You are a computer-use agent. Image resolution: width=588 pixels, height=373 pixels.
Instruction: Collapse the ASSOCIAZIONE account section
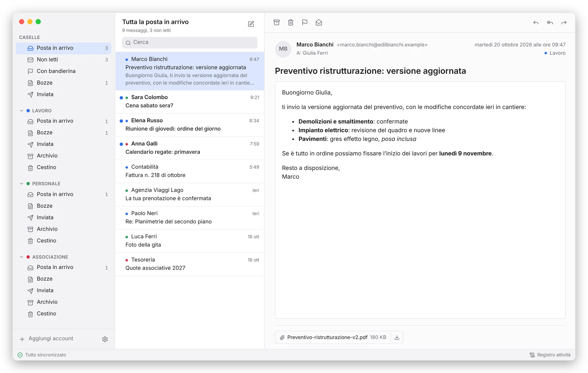click(x=21, y=257)
